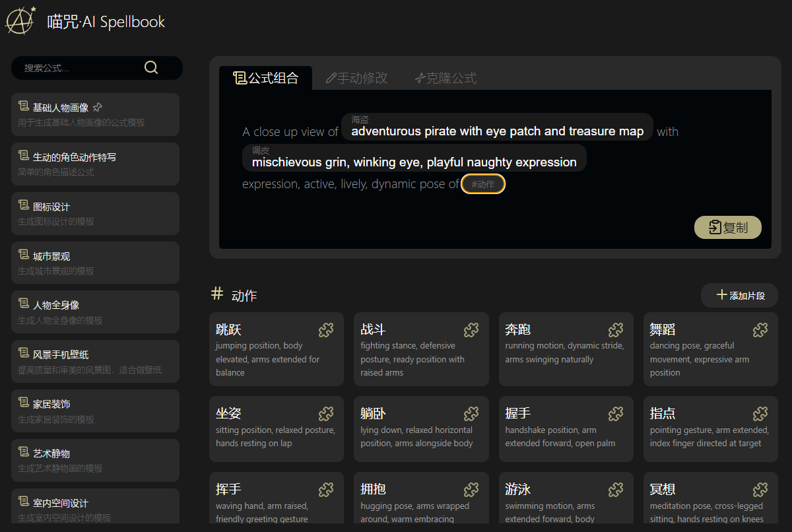
Task: Open the 克隆公式 tab
Action: [x=445, y=78]
